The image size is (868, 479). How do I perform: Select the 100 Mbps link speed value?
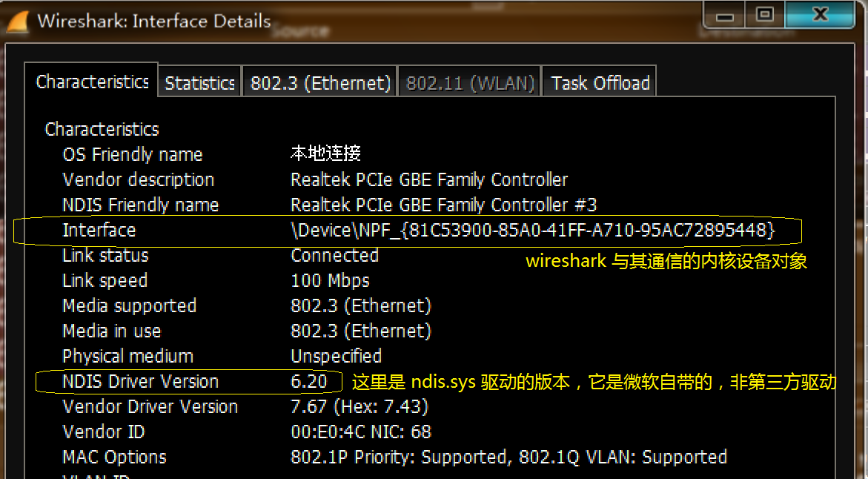click(x=330, y=281)
